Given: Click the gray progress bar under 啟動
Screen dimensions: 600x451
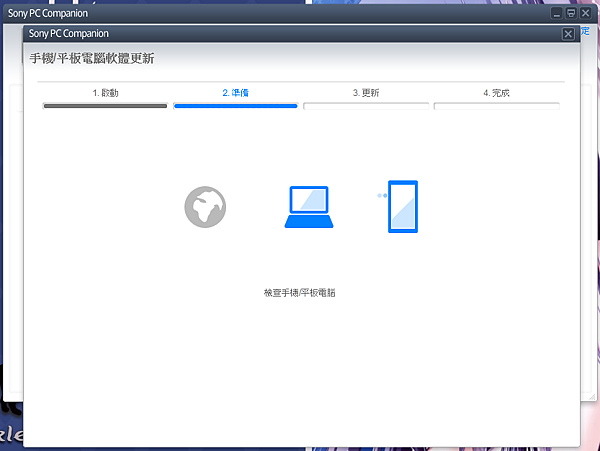Looking at the screenshot, I should click(x=105, y=106).
